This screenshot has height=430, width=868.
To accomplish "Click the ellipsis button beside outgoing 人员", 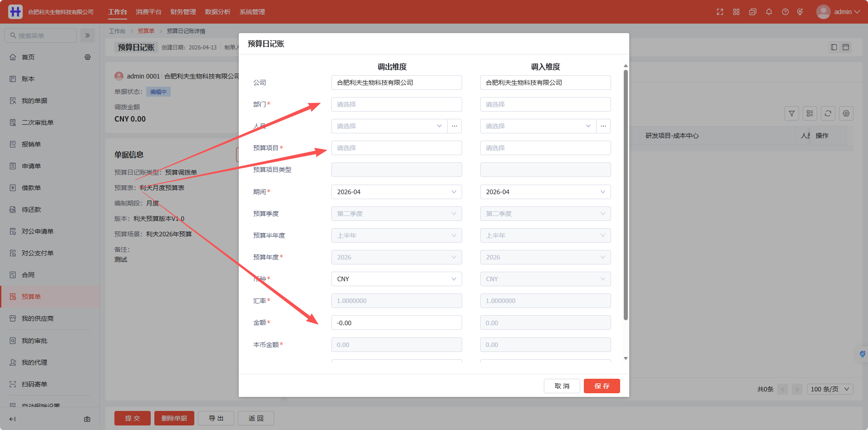I will coord(454,126).
